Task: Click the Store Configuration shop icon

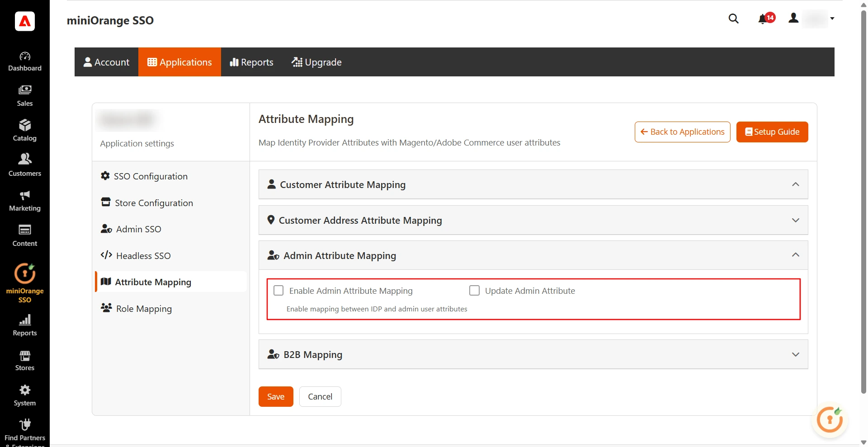Action: 106,202
